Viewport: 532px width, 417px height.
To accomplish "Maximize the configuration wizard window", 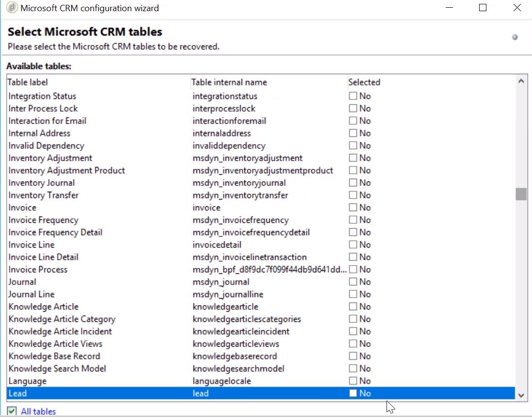I will coord(483,8).
